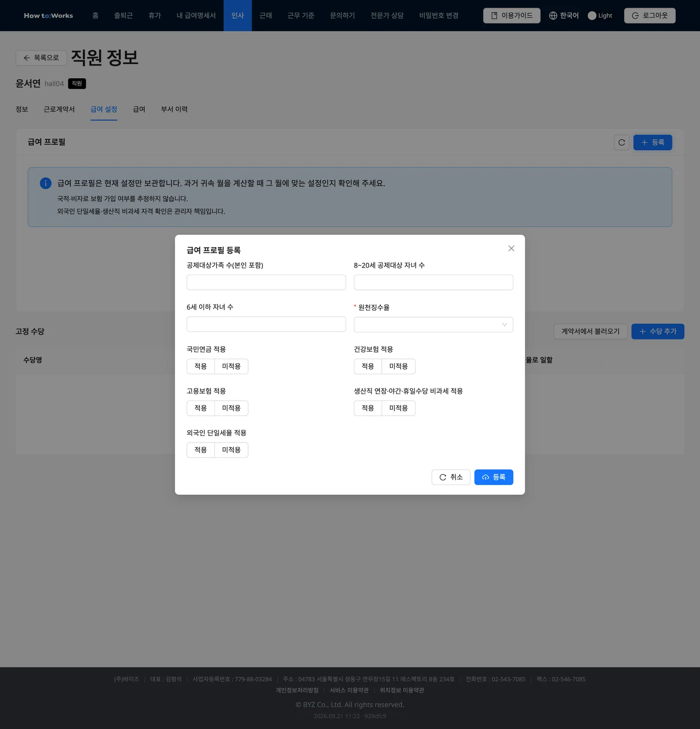Select 적용 for 국민연금 적용
This screenshot has height=729, width=700.
[200, 366]
